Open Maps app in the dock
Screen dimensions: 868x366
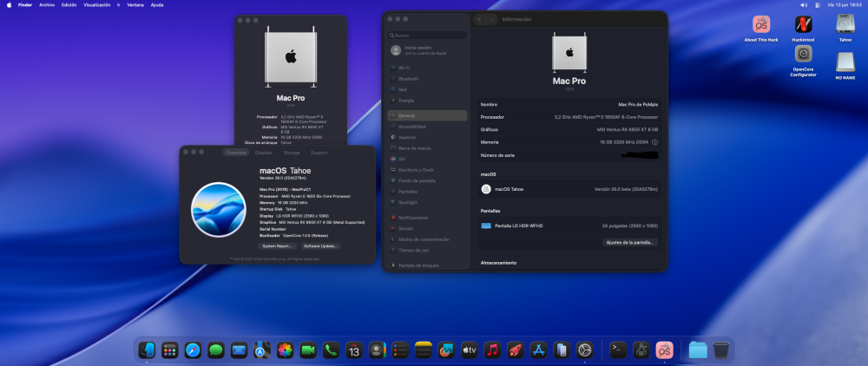(x=262, y=350)
